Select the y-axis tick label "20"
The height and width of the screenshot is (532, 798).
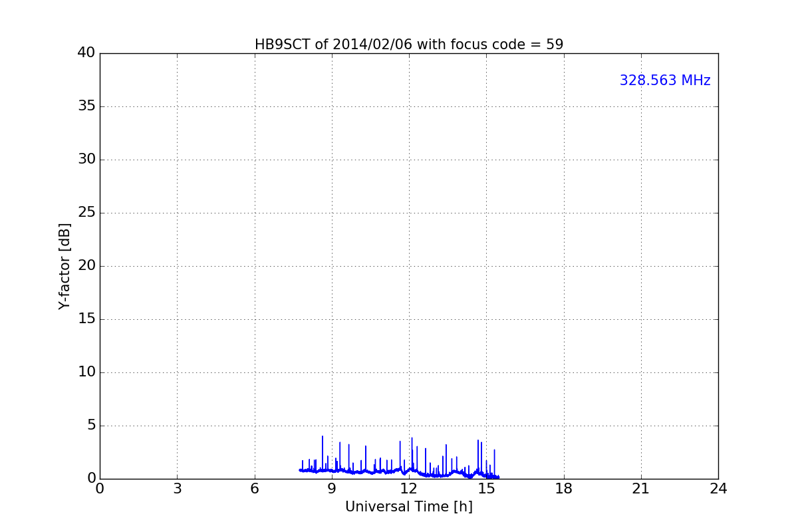[86, 266]
